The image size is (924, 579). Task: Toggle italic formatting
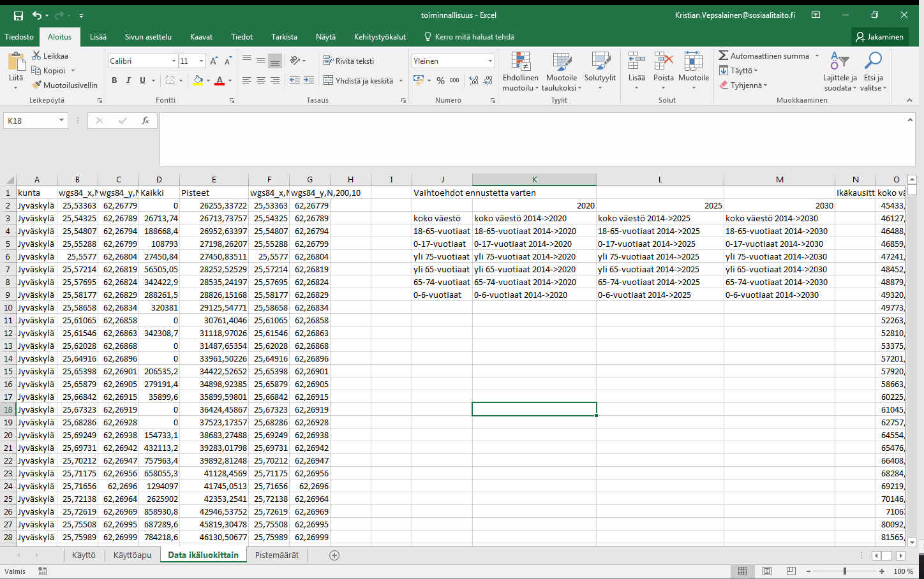[x=128, y=80]
